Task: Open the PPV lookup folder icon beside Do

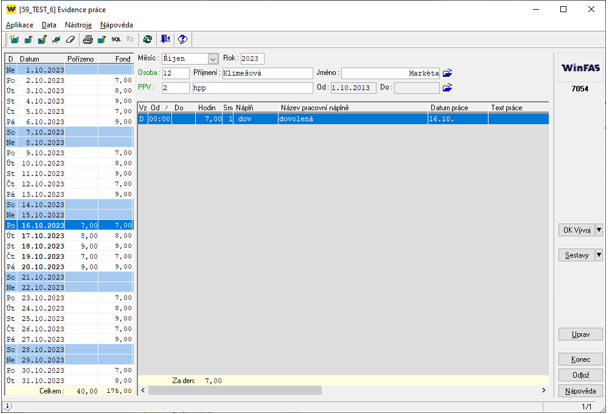Action: (447, 88)
